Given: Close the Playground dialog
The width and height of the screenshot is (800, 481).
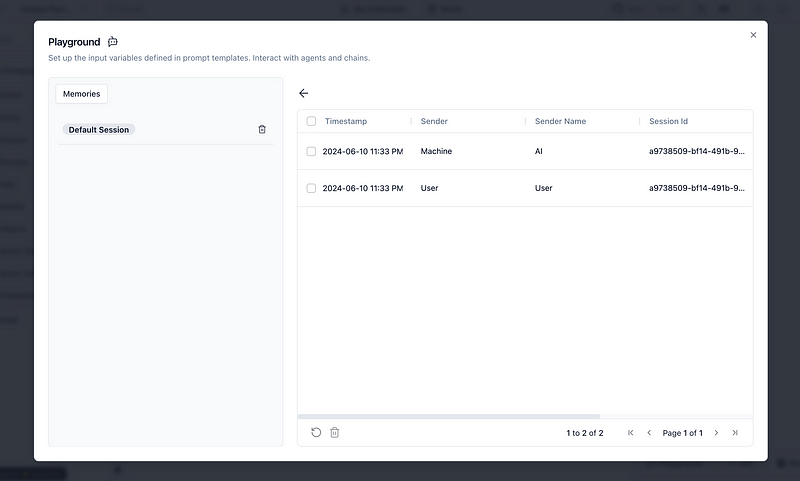Looking at the screenshot, I should coord(753,35).
